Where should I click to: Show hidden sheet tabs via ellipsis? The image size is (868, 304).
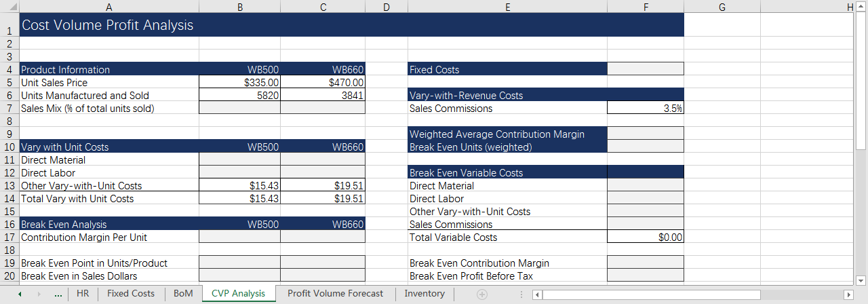coord(58,294)
